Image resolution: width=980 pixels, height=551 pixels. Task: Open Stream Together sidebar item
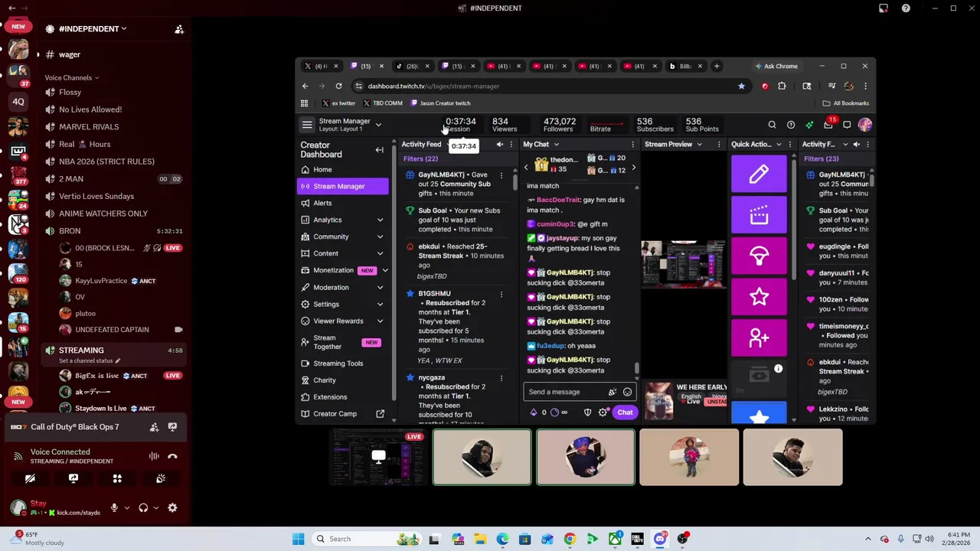tap(342, 342)
